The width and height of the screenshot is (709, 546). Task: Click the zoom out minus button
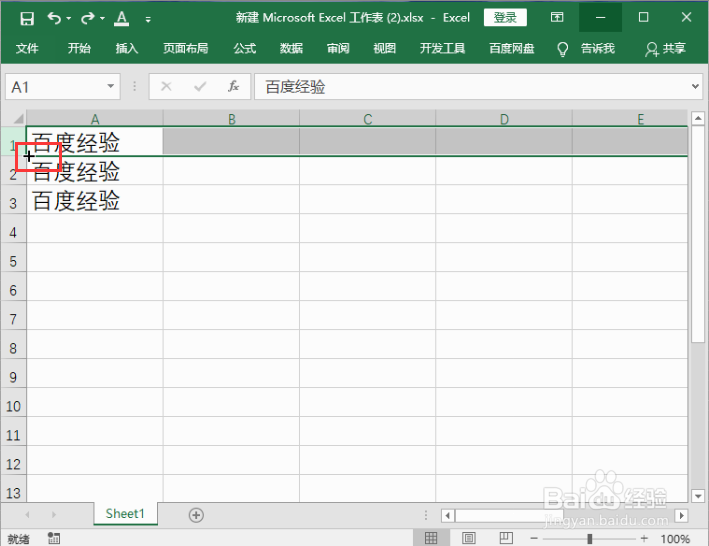click(x=534, y=538)
